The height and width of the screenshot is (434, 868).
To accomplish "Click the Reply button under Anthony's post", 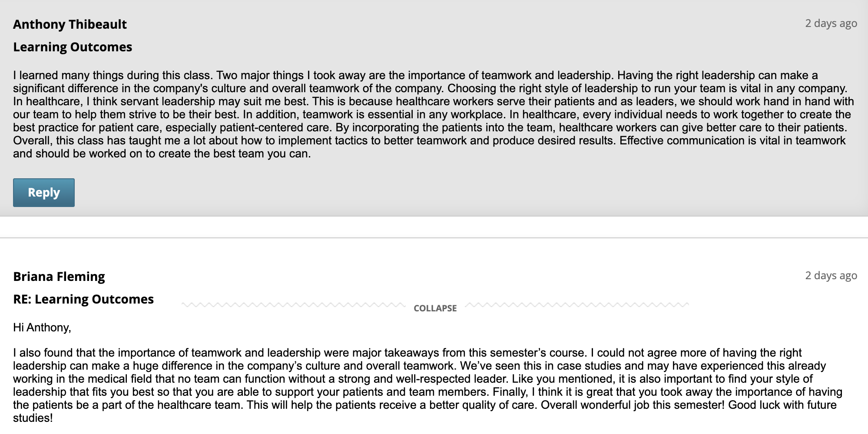I will pyautogui.click(x=43, y=193).
